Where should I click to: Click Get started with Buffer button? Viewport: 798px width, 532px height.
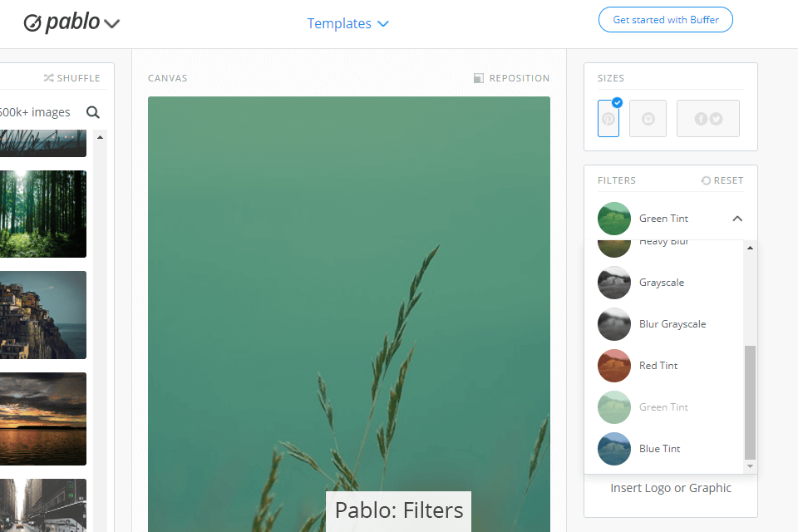coord(666,20)
